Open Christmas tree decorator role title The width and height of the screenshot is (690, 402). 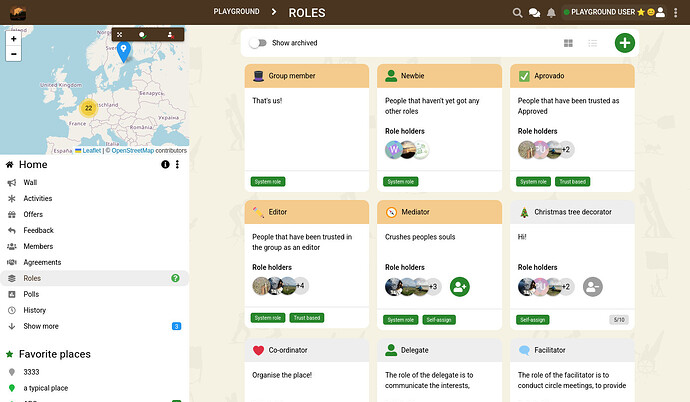point(573,212)
